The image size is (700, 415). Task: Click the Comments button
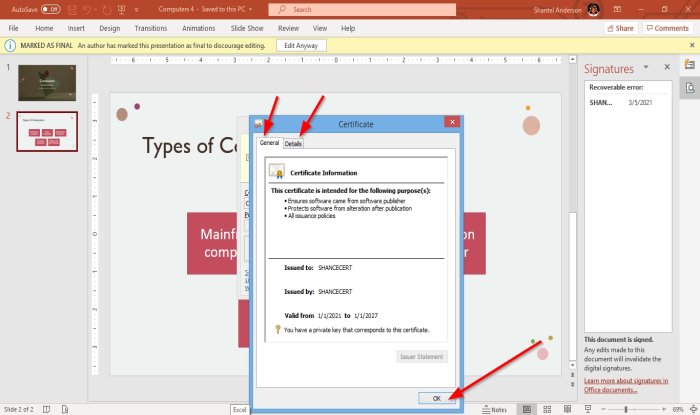(667, 28)
